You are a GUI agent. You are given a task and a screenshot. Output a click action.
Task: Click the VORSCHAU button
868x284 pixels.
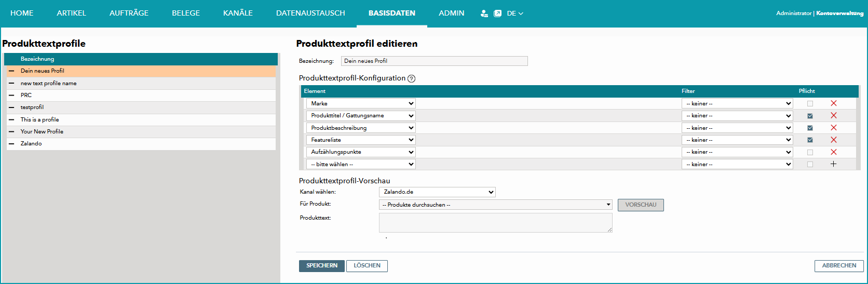point(641,205)
